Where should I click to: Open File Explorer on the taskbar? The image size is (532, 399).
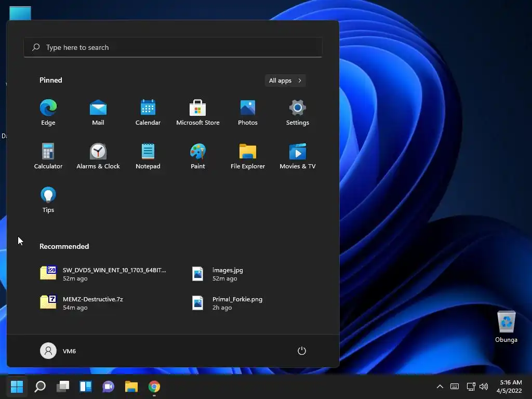[131, 387]
